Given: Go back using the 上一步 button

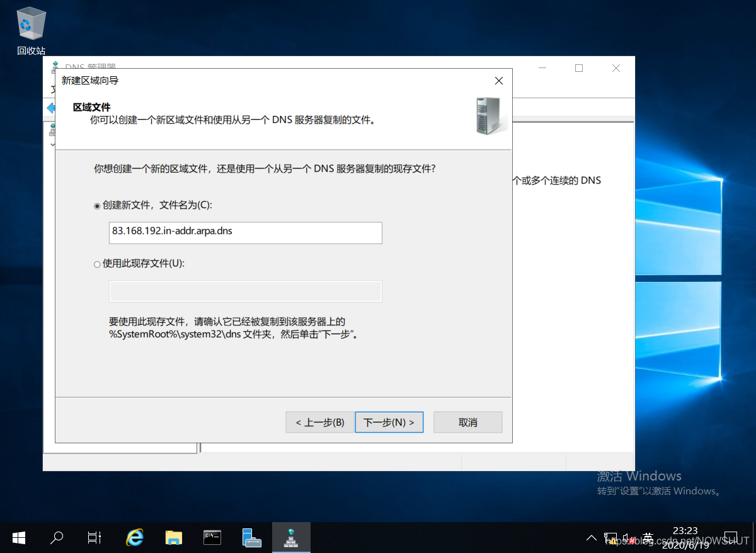Looking at the screenshot, I should point(319,422).
